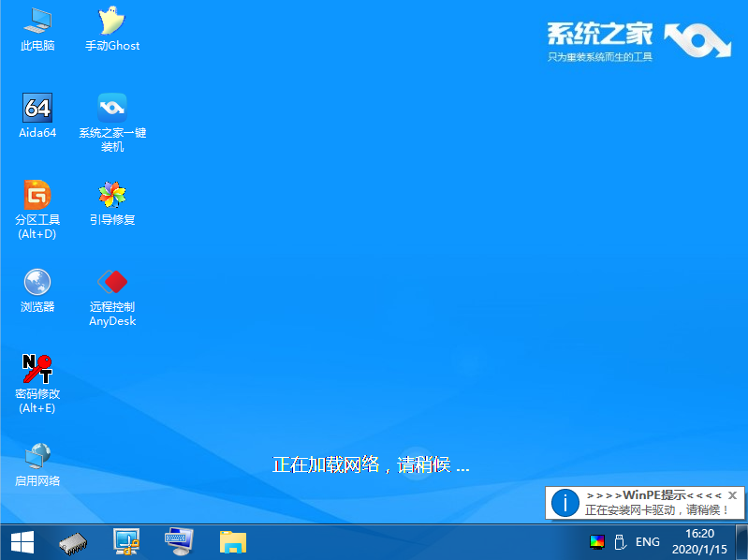The image size is (748, 560).
Task: Click the colorful display tray icon
Action: [596, 542]
